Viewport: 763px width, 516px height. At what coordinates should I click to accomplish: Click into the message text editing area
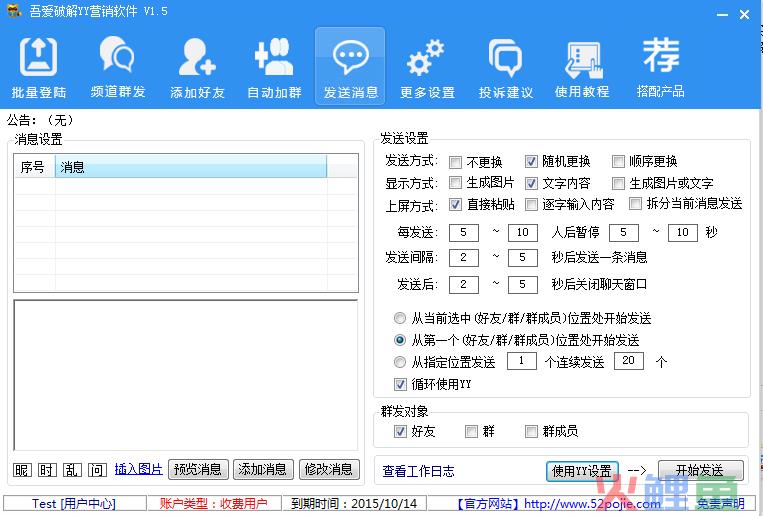(185, 375)
